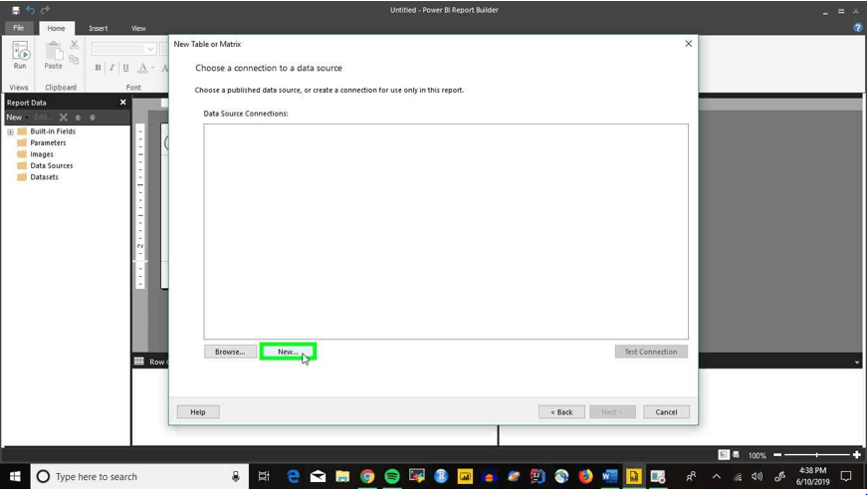Select the Data Sources folder

[45, 165]
